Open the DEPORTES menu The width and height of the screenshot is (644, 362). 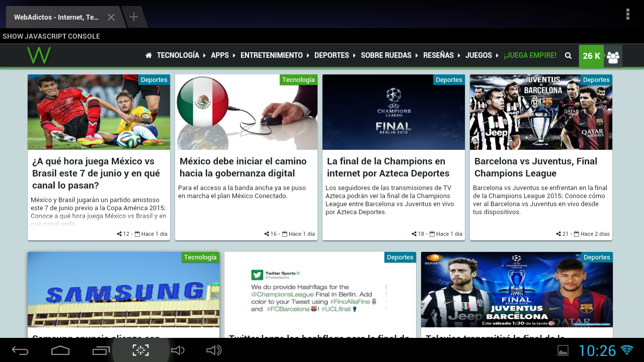tap(332, 55)
